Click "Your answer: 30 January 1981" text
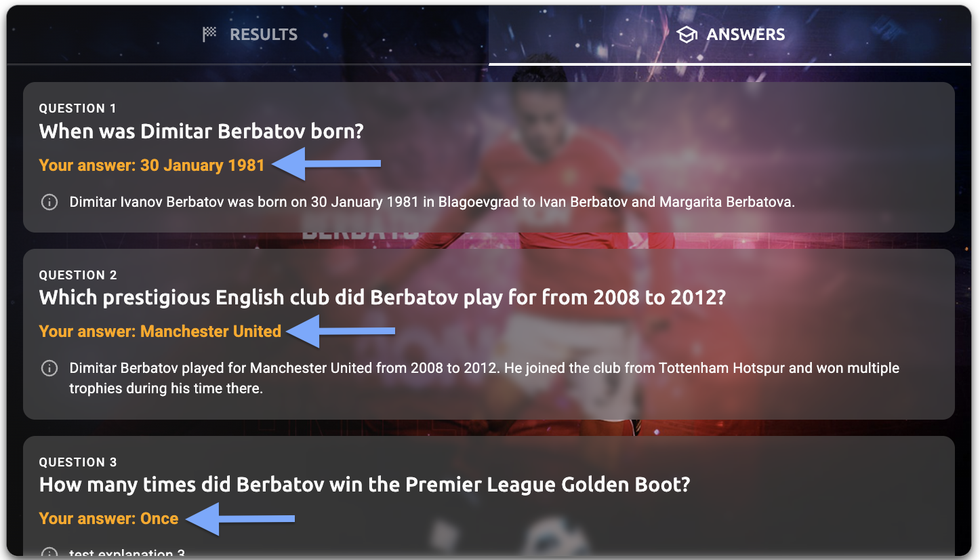 point(152,165)
